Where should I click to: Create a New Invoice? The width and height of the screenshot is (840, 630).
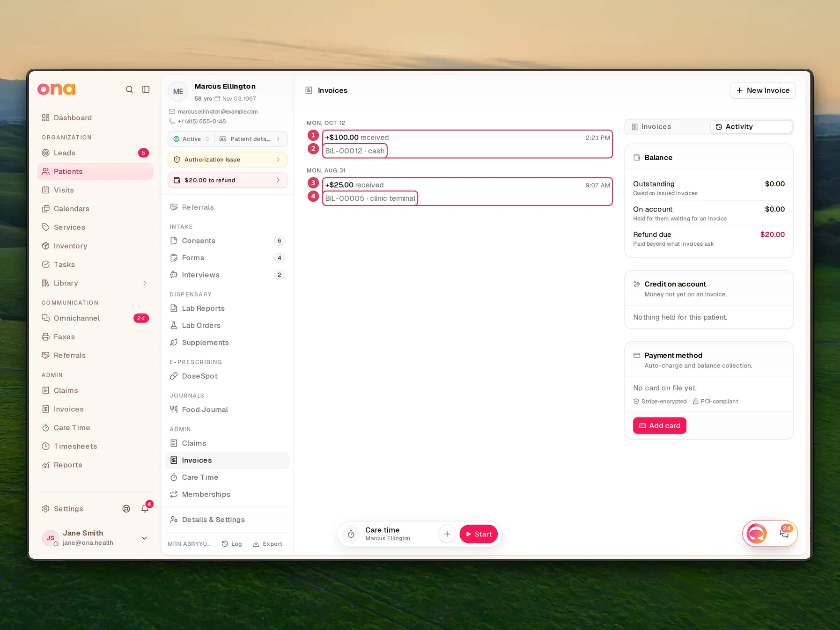point(763,90)
